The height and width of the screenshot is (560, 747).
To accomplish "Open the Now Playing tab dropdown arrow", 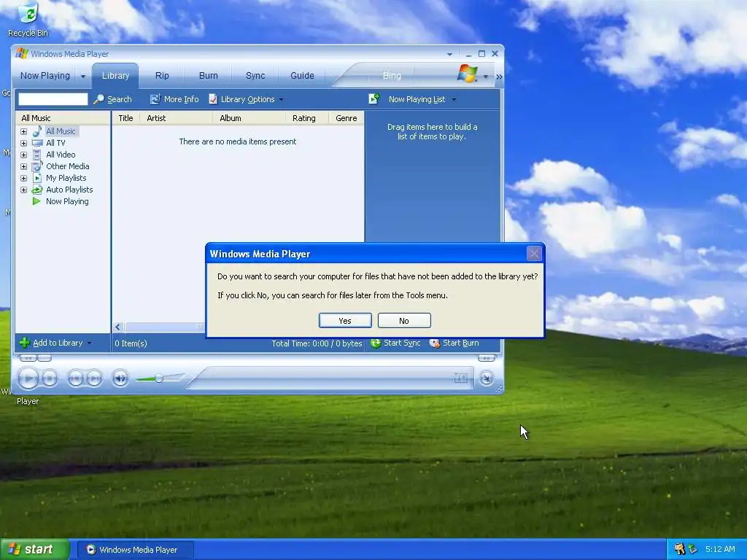I will click(83, 76).
